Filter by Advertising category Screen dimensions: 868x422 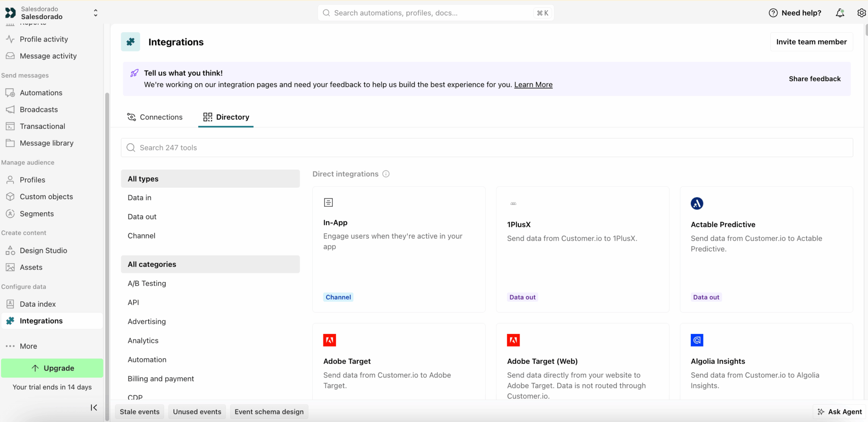coord(210,321)
